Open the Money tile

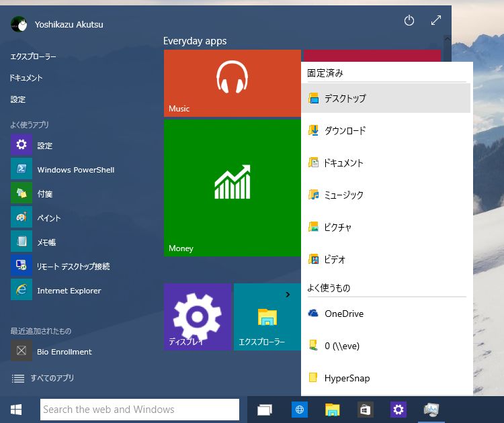[x=232, y=188]
